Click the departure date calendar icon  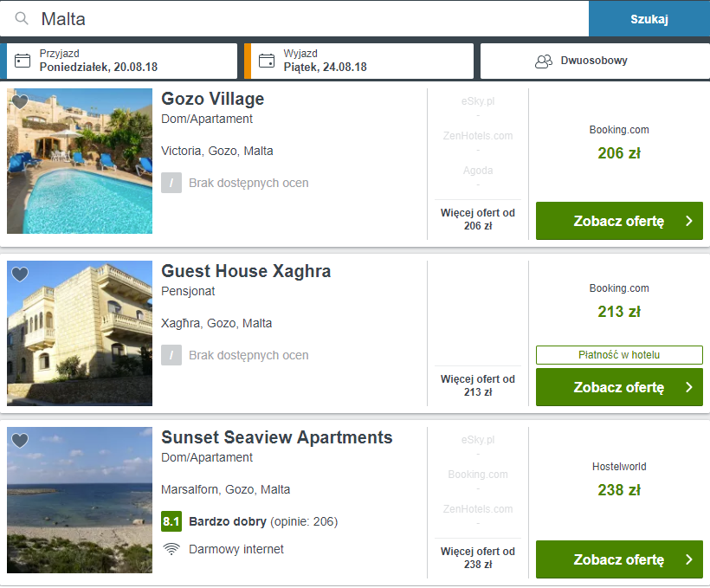pyautogui.click(x=267, y=61)
